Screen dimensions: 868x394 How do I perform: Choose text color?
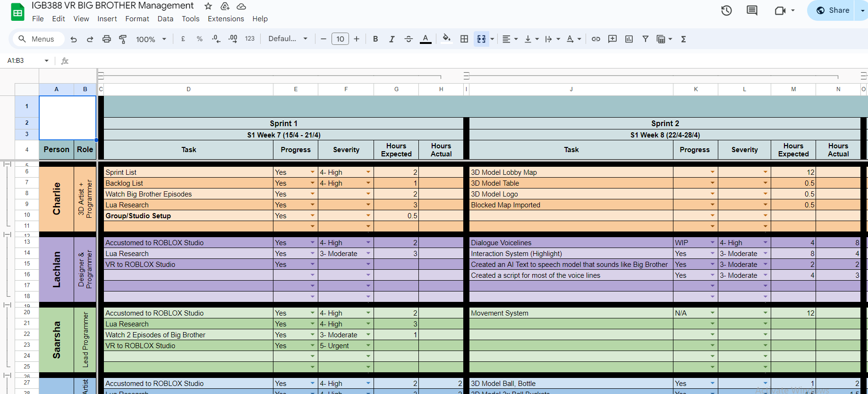(425, 39)
